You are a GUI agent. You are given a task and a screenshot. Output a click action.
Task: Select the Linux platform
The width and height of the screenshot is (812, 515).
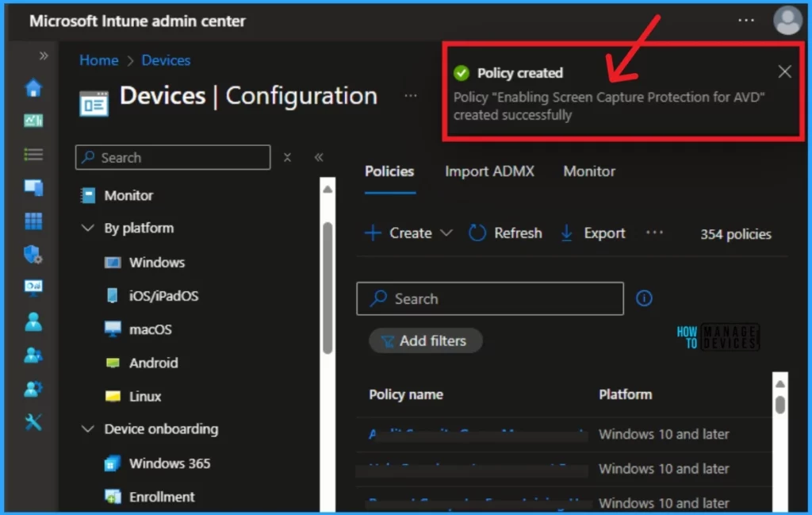point(145,397)
